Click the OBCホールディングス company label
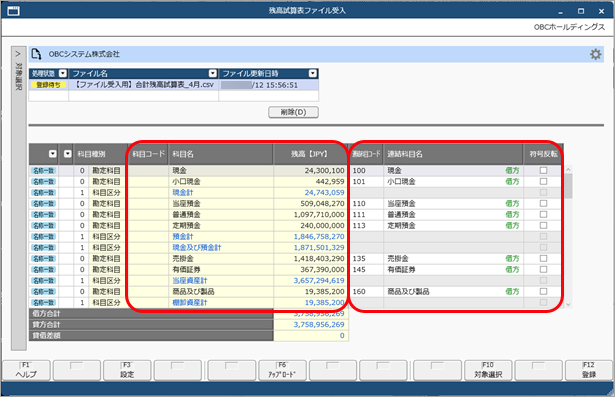 point(569,27)
